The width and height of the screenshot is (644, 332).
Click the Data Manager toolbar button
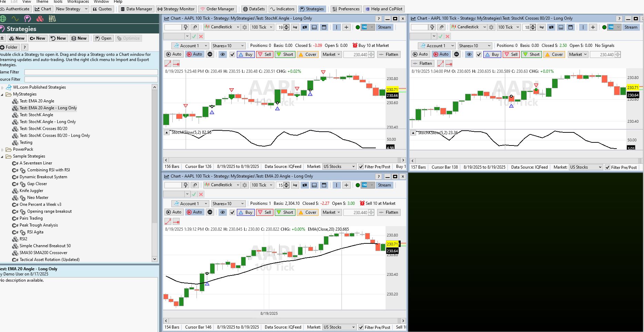point(136,9)
